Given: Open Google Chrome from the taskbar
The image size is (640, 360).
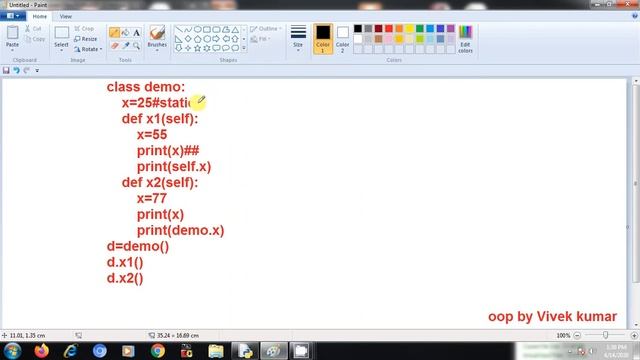Looking at the screenshot, I should pos(158,351).
